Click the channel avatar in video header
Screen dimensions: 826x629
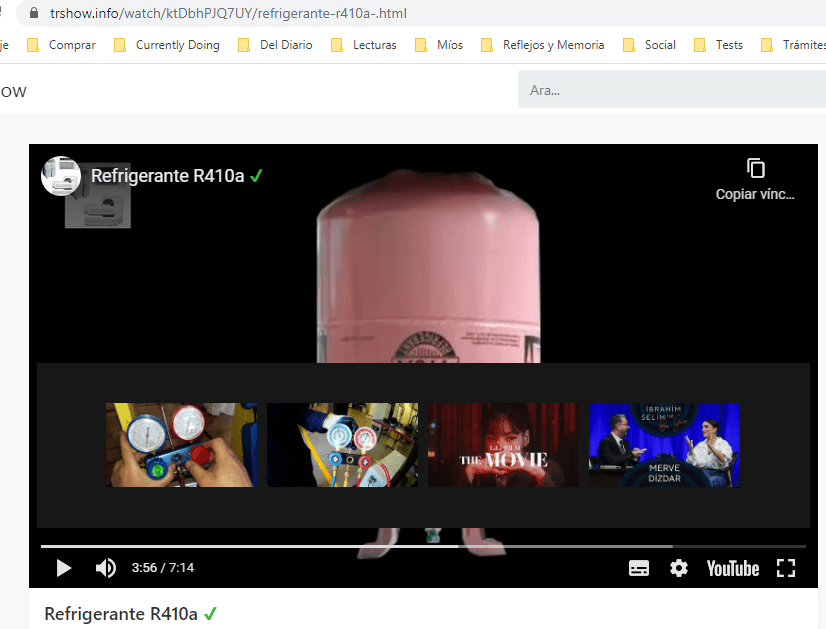click(61, 176)
